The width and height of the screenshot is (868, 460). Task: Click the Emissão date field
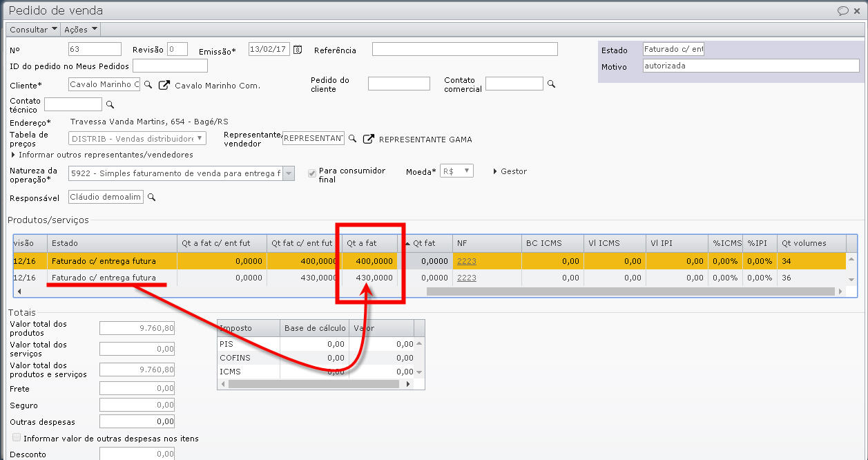point(269,49)
